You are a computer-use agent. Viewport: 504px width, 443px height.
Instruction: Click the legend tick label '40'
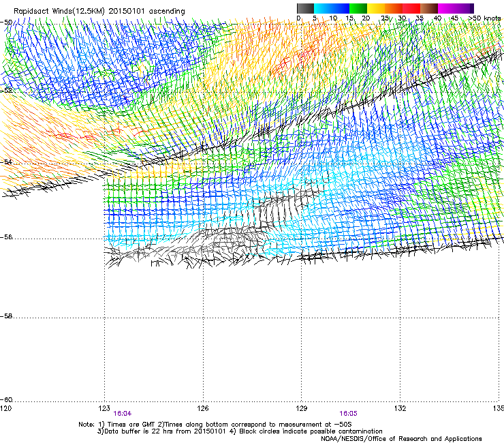point(437,18)
